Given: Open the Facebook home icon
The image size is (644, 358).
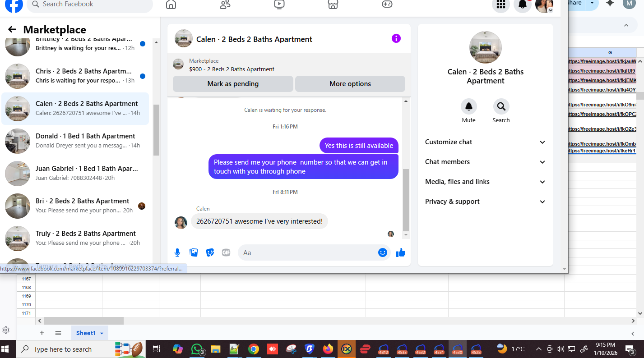Looking at the screenshot, I should click(171, 5).
